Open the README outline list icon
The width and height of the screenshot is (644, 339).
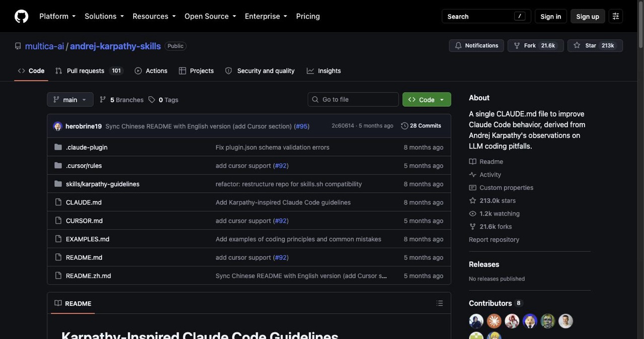pyautogui.click(x=440, y=303)
